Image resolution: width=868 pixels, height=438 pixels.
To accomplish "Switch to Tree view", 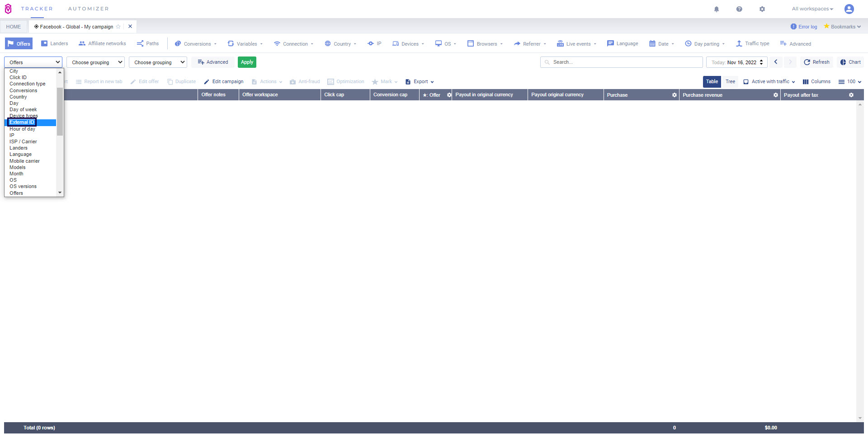I will click(x=730, y=81).
